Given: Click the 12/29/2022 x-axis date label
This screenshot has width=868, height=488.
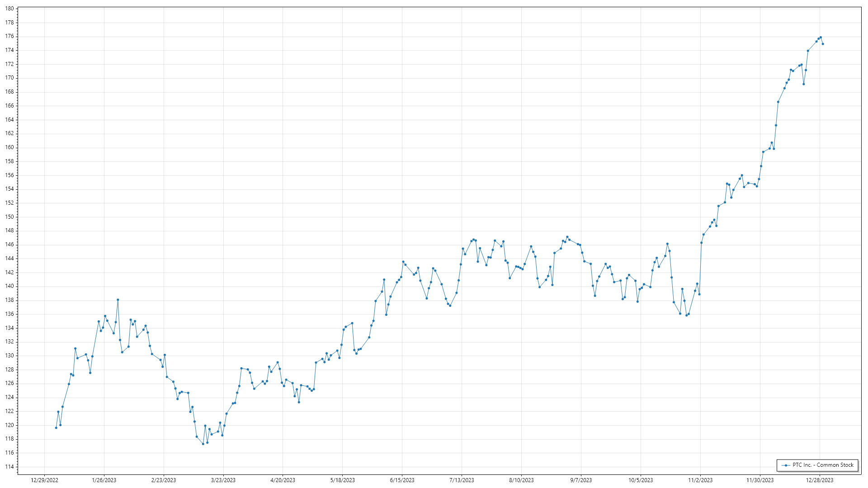Looking at the screenshot, I should tap(44, 480).
